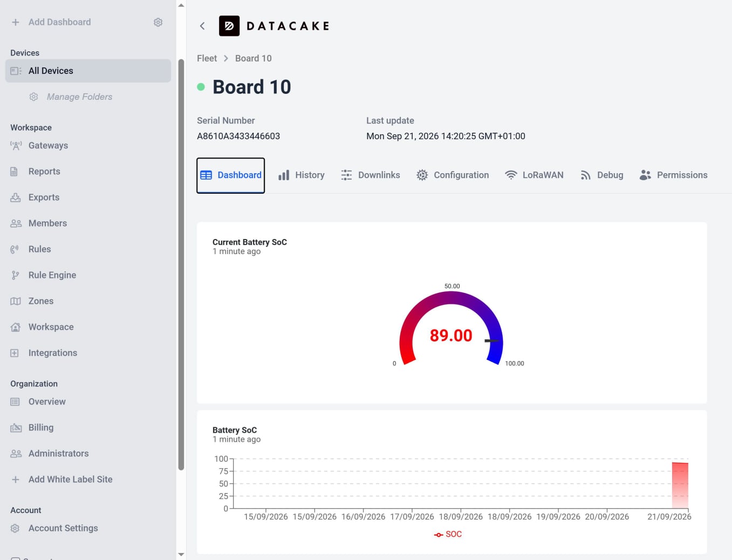Click the Integrations plus-box icon
This screenshot has width=732, height=560.
[x=15, y=353]
